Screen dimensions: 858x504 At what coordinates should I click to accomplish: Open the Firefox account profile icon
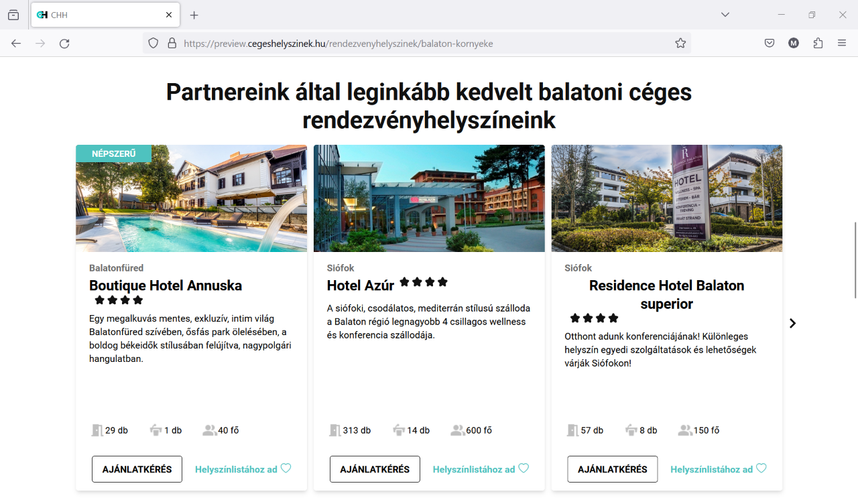pyautogui.click(x=794, y=44)
